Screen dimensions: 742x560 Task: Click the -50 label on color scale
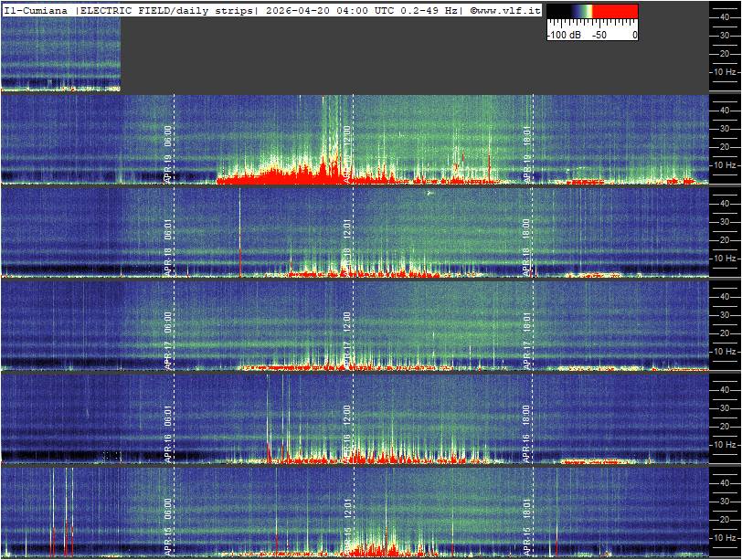click(599, 35)
